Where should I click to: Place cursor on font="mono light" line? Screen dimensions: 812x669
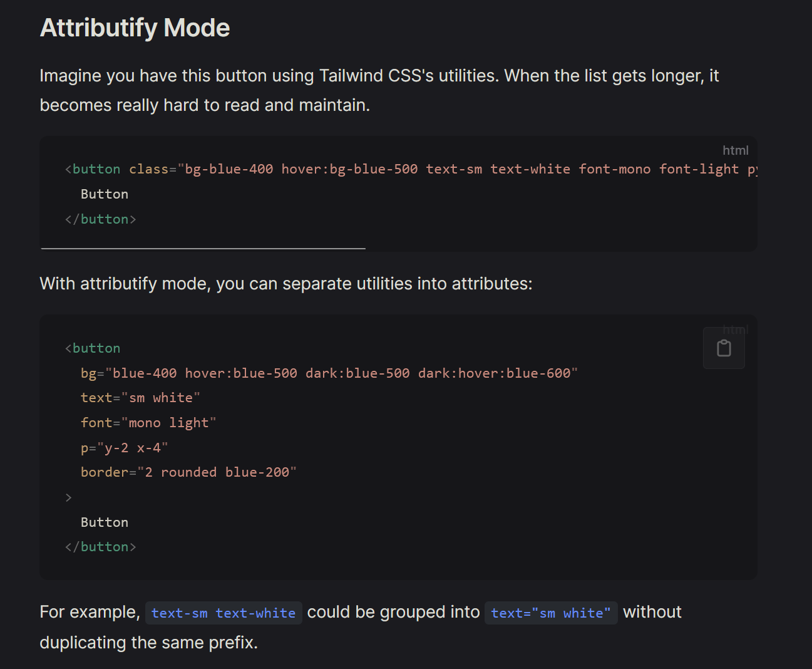(148, 423)
